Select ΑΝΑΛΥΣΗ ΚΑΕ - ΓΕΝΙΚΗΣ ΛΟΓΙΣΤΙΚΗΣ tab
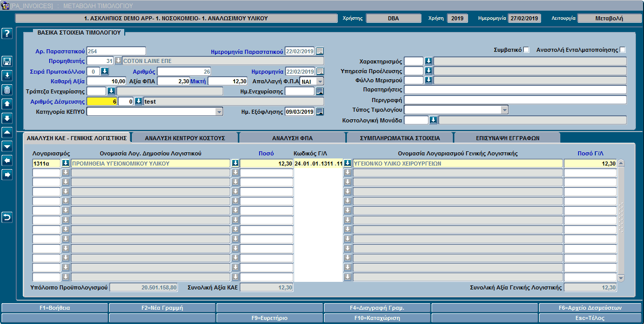Image resolution: width=644 pixels, height=324 pixels. 77,138
